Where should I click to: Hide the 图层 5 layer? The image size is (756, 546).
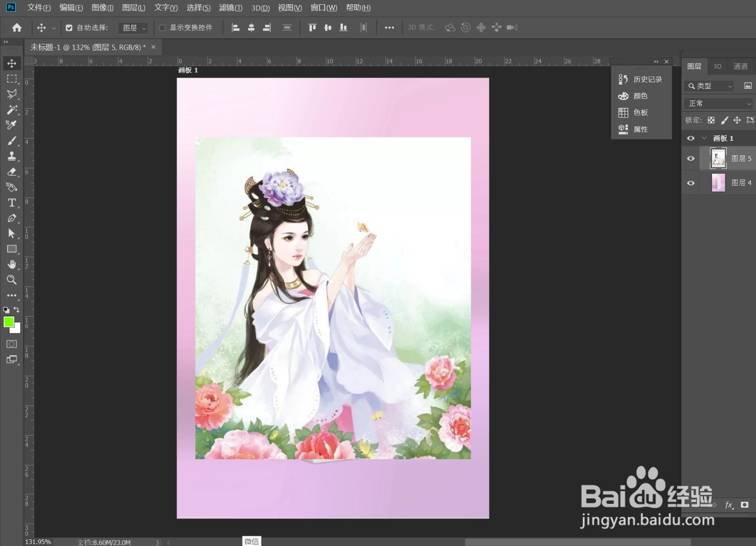click(x=691, y=158)
